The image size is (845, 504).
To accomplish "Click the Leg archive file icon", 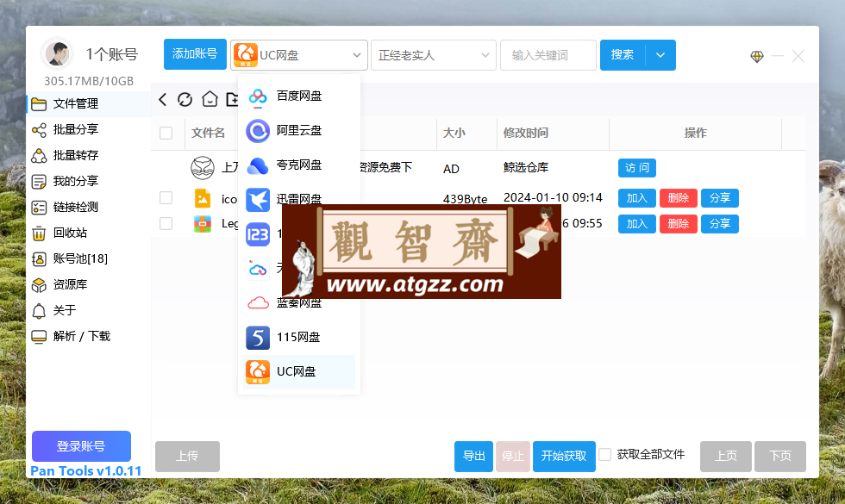I will tap(203, 223).
